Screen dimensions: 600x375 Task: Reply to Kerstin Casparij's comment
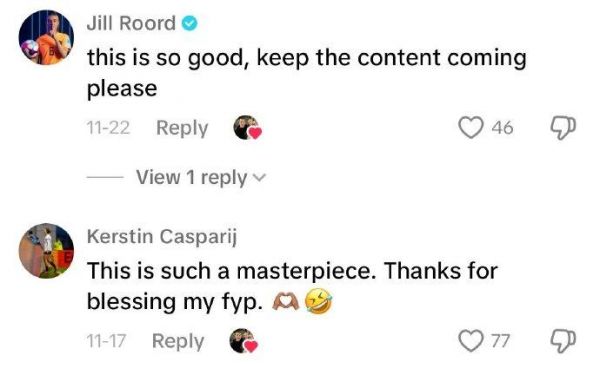(x=178, y=341)
